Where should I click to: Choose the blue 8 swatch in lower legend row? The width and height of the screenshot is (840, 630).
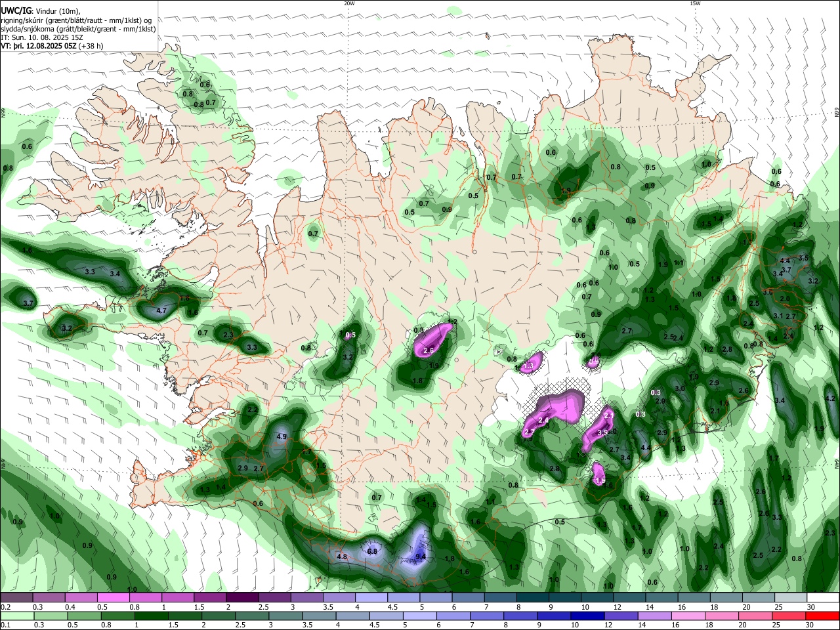(x=522, y=616)
